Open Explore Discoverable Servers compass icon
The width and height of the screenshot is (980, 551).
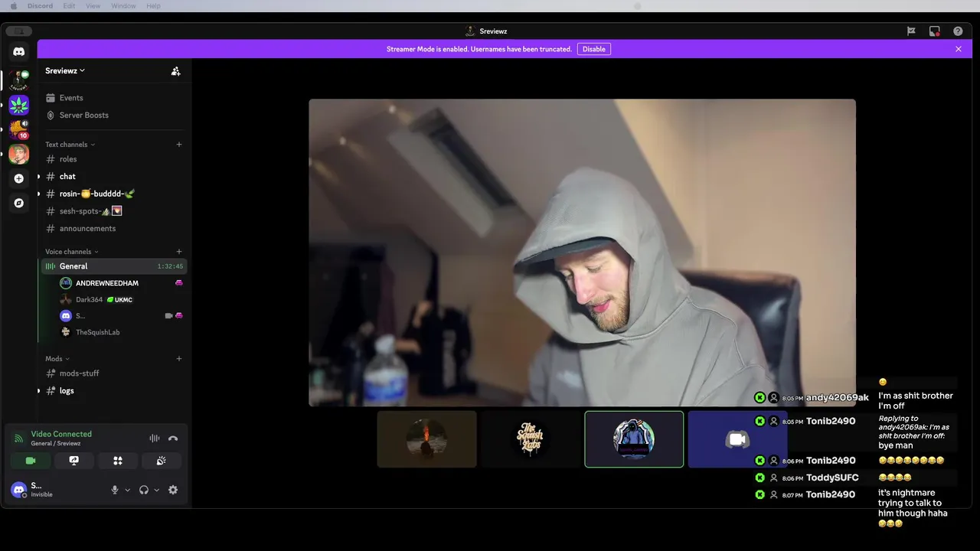tap(19, 203)
